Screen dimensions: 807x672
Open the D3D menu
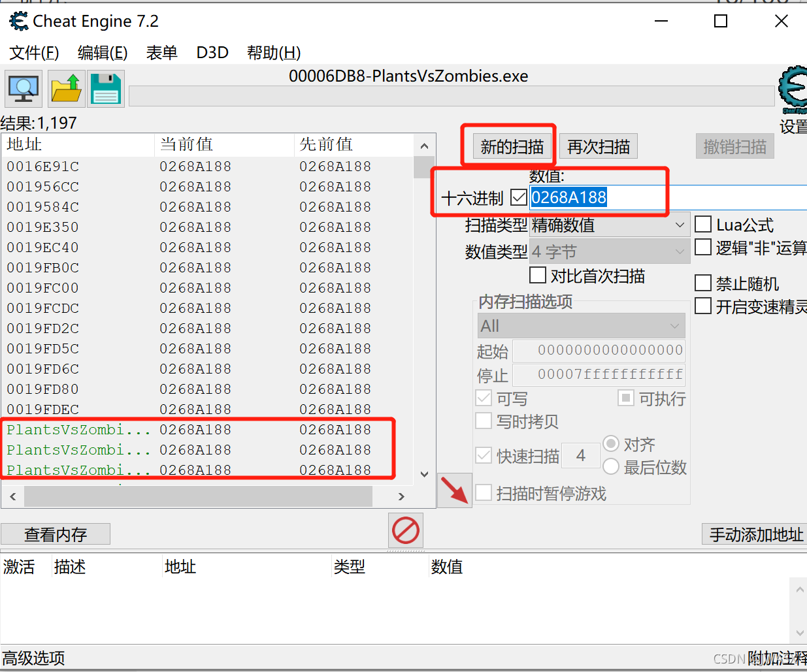[212, 53]
